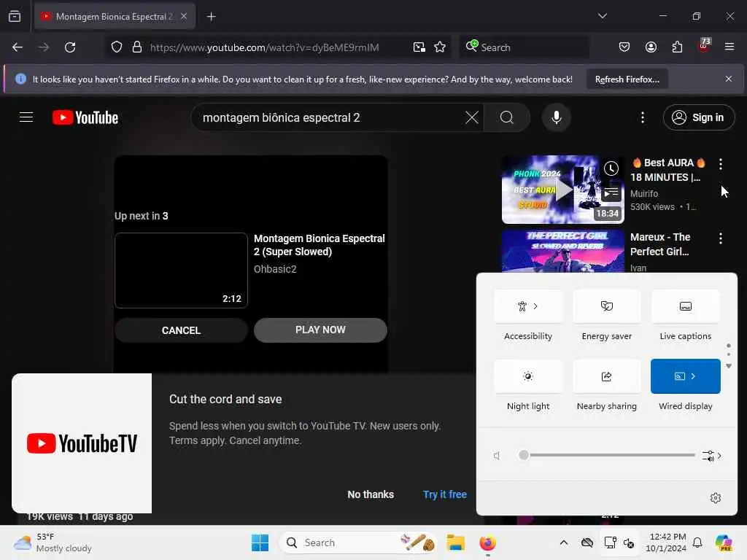Viewport: 747px width, 560px height.
Task: Open the YouTube hamburger guide menu
Action: (26, 117)
